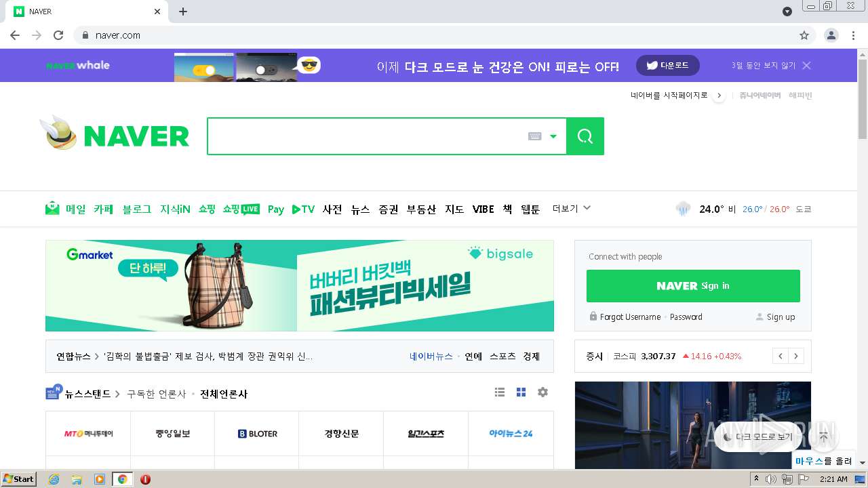
Task: Open the 쥬니어네이버 link
Action: [759, 96]
